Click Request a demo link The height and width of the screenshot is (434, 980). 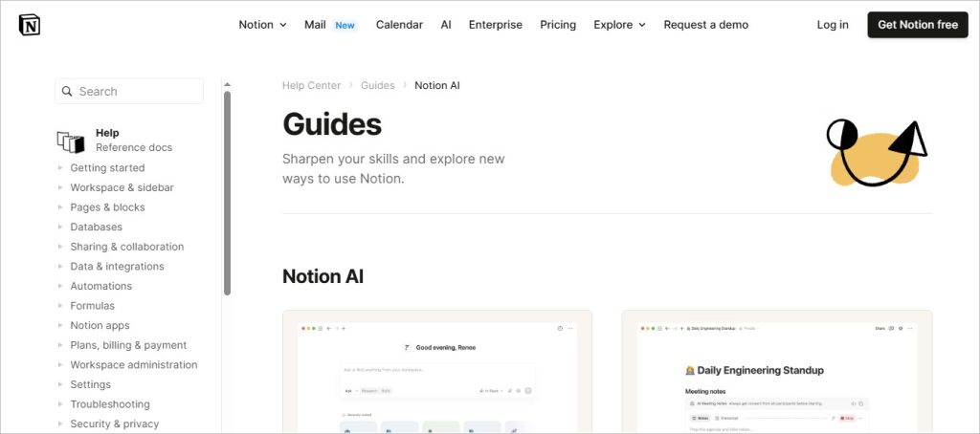pyautogui.click(x=705, y=25)
